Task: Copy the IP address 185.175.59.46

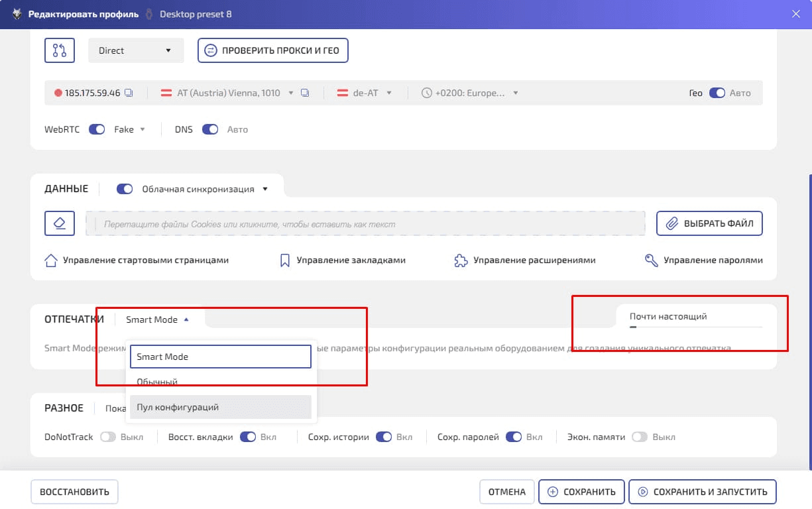Action: click(x=129, y=93)
